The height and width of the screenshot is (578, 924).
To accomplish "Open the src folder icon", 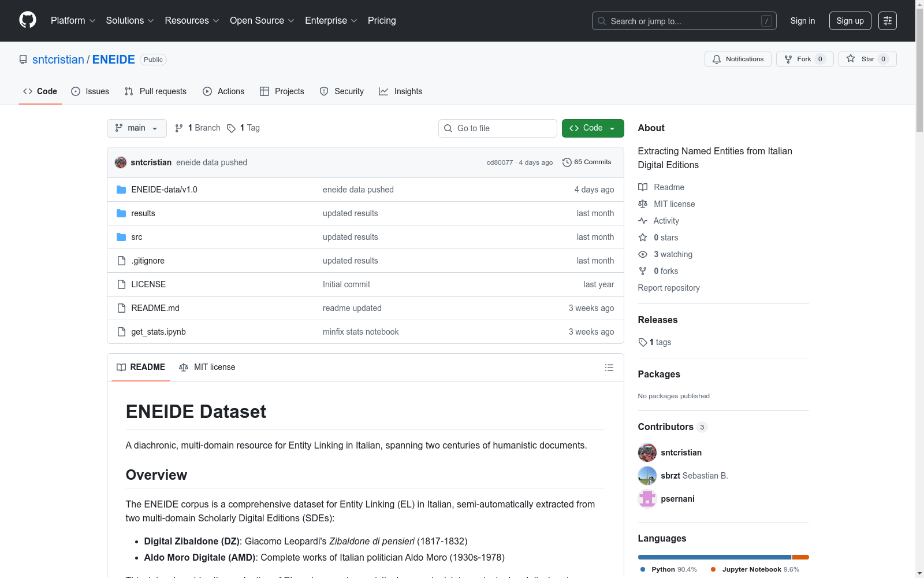I will pyautogui.click(x=121, y=237).
